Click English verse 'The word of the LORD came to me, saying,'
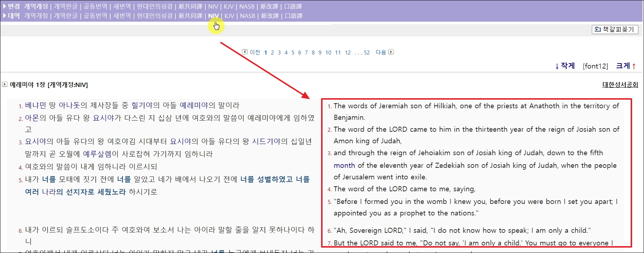 coord(404,189)
